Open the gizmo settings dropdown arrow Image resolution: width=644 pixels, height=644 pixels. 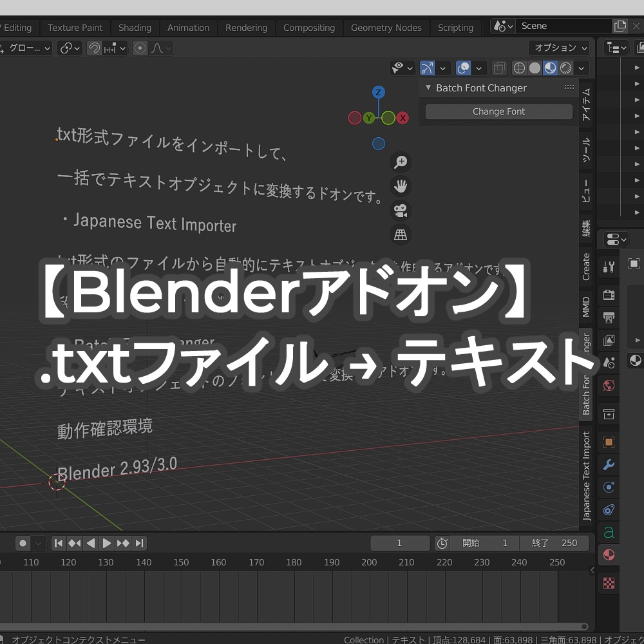[443, 68]
